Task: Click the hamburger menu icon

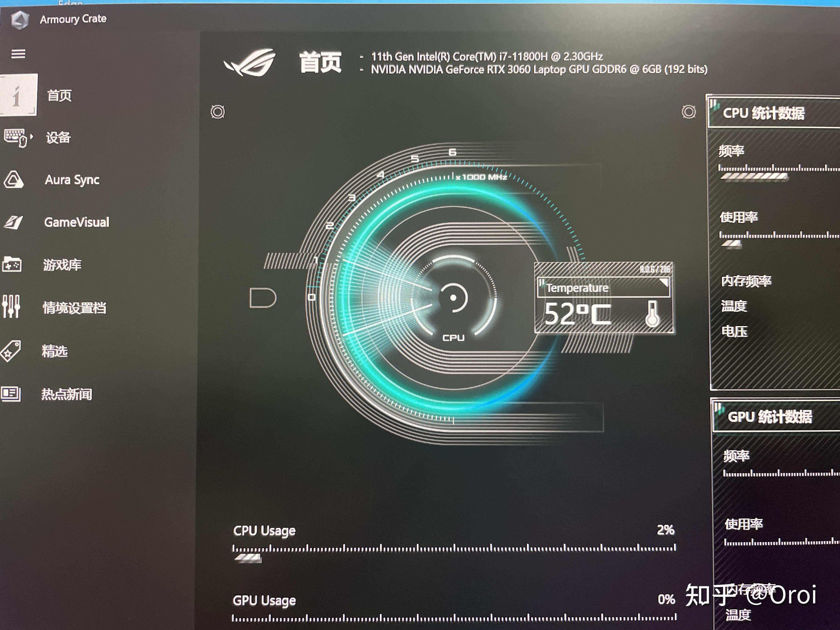Action: pyautogui.click(x=18, y=54)
